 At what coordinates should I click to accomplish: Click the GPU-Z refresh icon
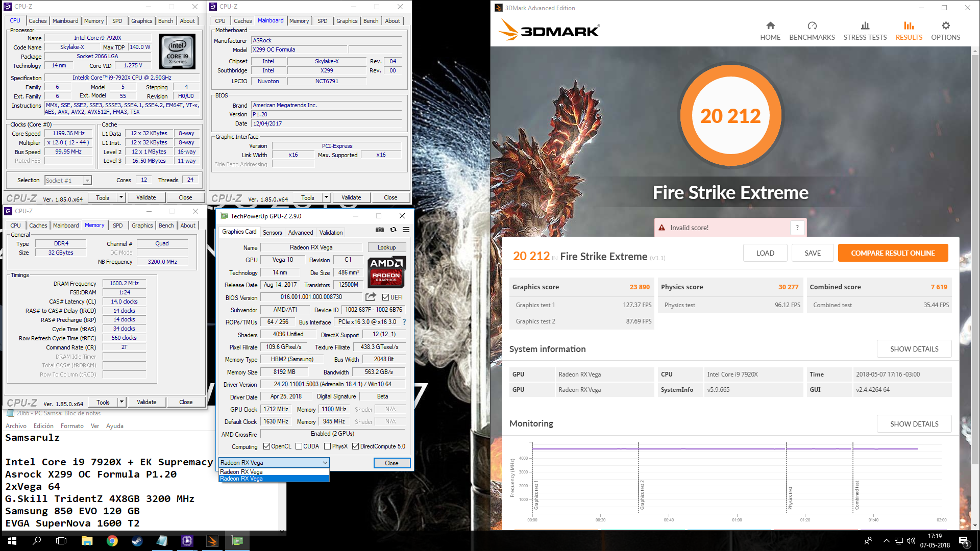[393, 230]
